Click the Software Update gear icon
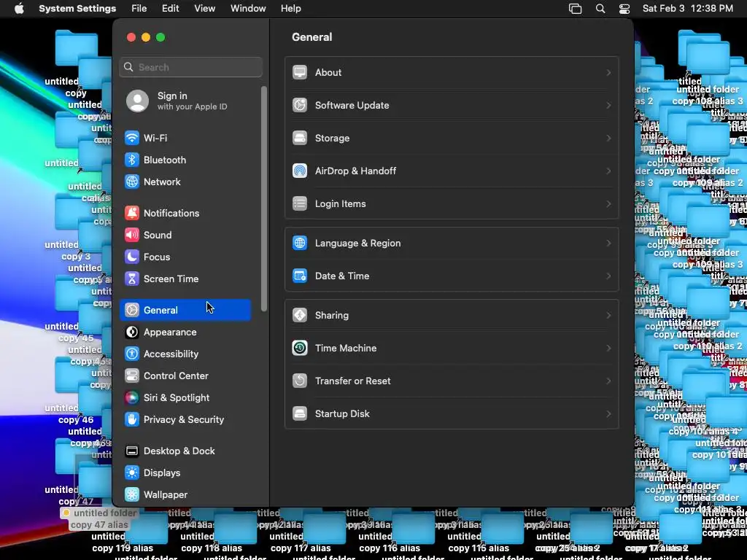747x560 pixels. coord(300,106)
